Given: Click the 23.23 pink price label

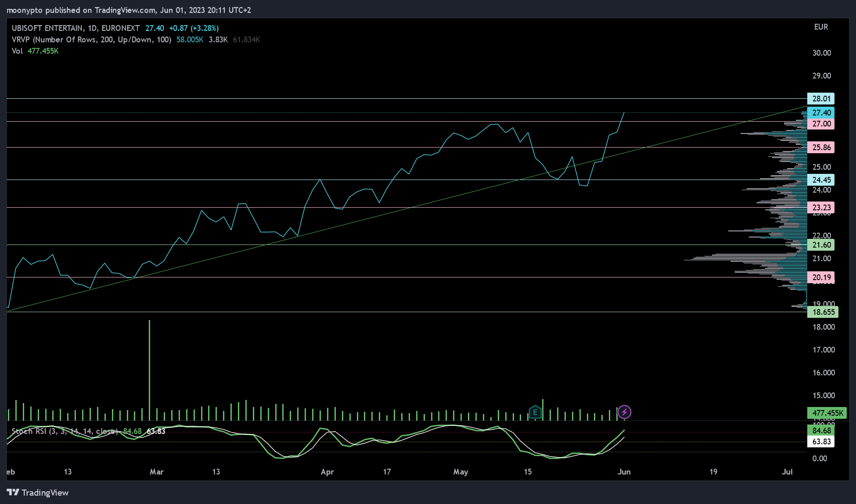Looking at the screenshot, I should tap(821, 208).
